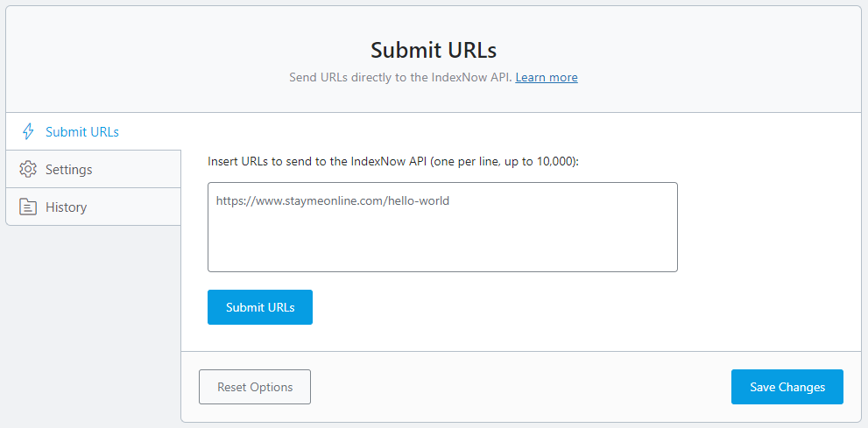Follow the Learn more link

tap(547, 77)
